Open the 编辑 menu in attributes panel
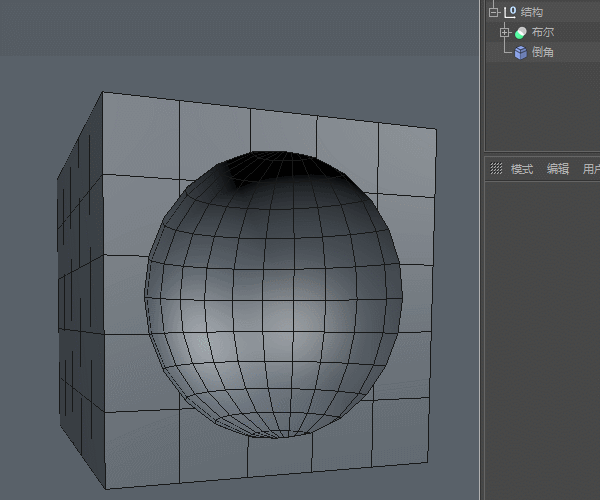The height and width of the screenshot is (500, 600). pyautogui.click(x=558, y=169)
